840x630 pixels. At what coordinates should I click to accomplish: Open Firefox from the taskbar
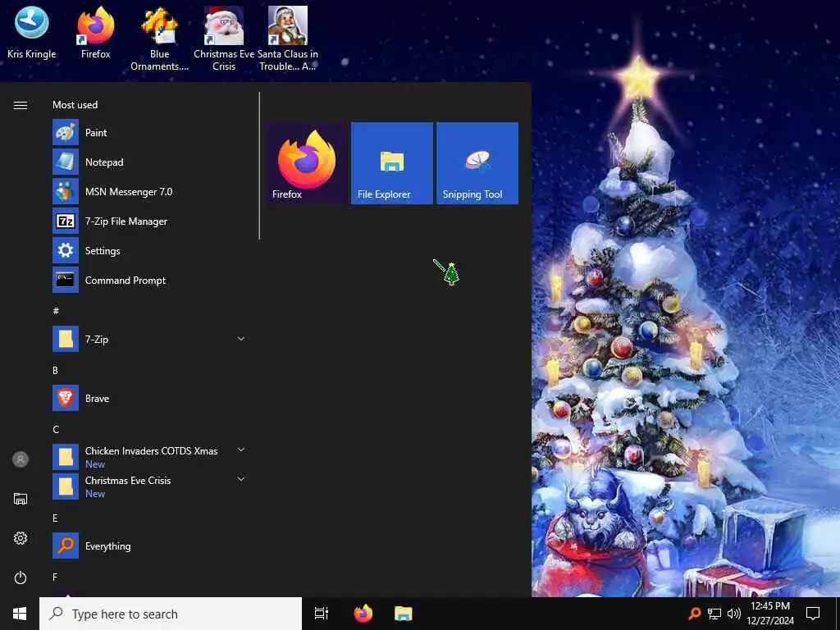tap(363, 614)
